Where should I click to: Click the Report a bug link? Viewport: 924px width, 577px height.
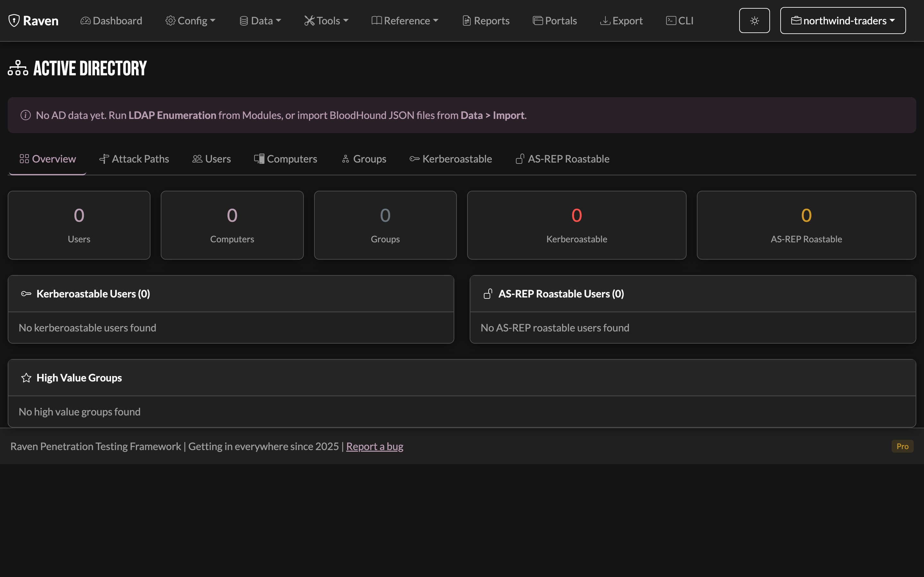[374, 446]
